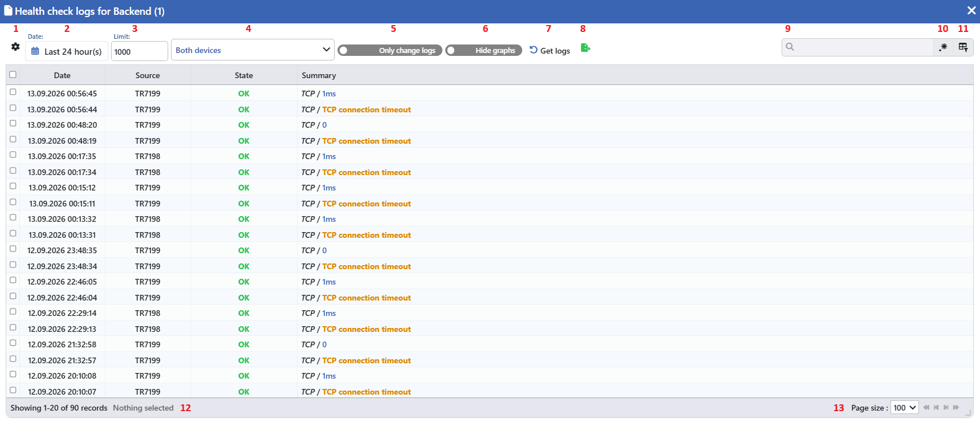Click Get logs to refresh the list
Viewport: 980px width, 422px height.
pos(550,50)
